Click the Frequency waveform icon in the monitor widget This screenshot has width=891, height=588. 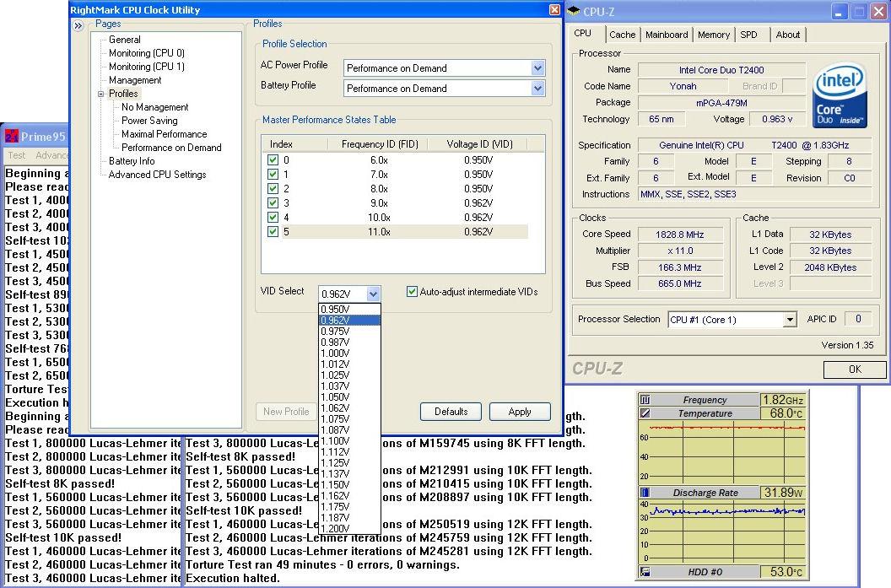(x=645, y=399)
